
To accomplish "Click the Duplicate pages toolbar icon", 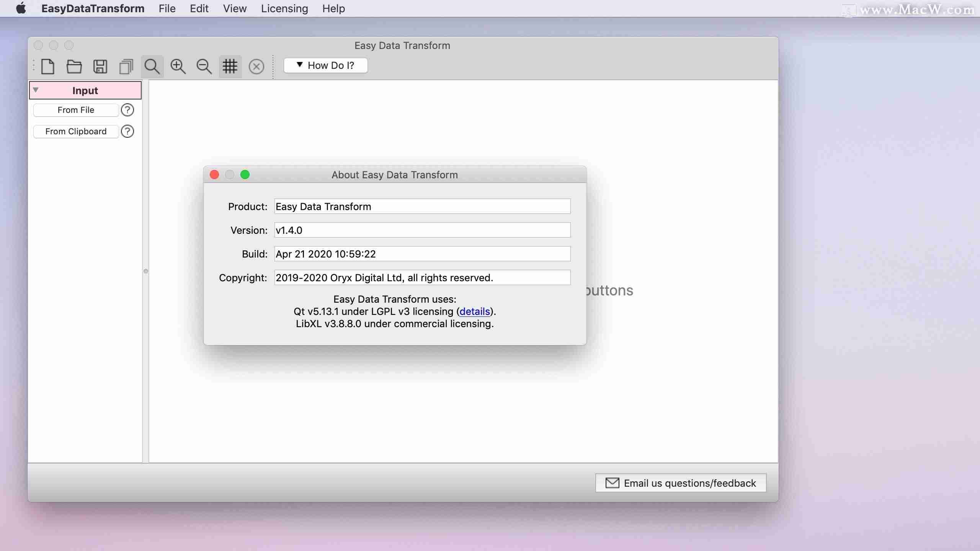I will click(x=126, y=67).
